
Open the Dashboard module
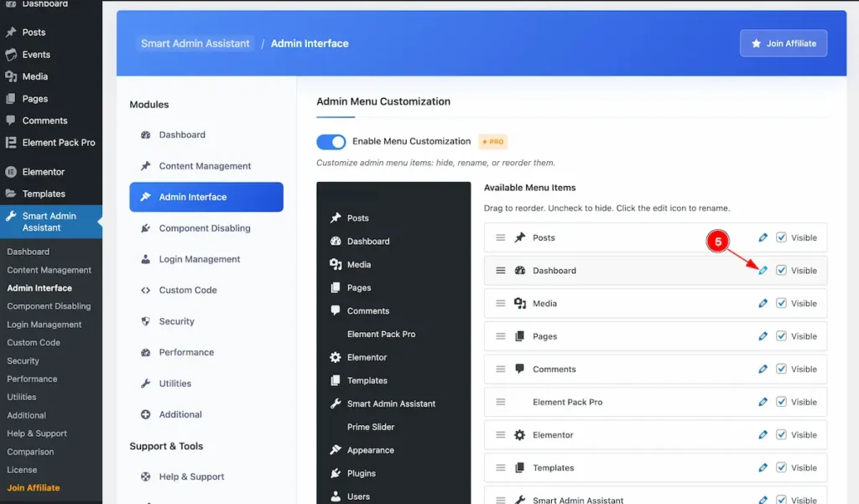pyautogui.click(x=206, y=135)
